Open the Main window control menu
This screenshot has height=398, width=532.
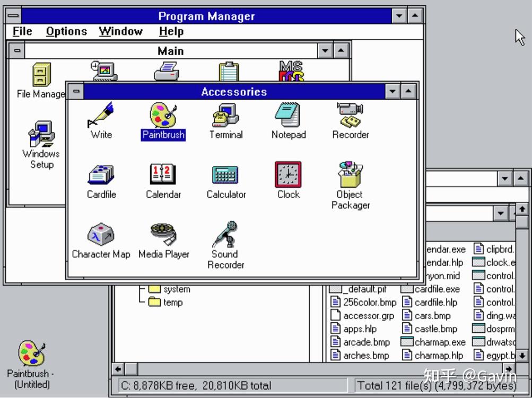(x=17, y=51)
